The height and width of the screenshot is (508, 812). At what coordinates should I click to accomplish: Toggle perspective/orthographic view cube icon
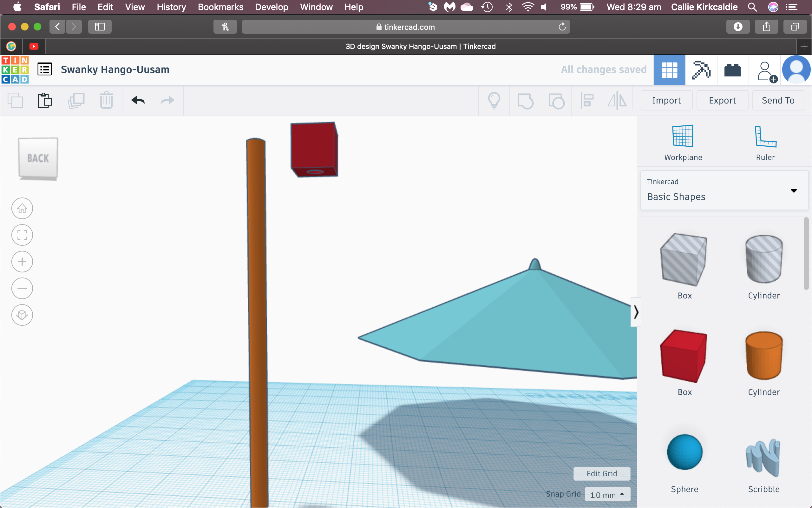tap(22, 315)
